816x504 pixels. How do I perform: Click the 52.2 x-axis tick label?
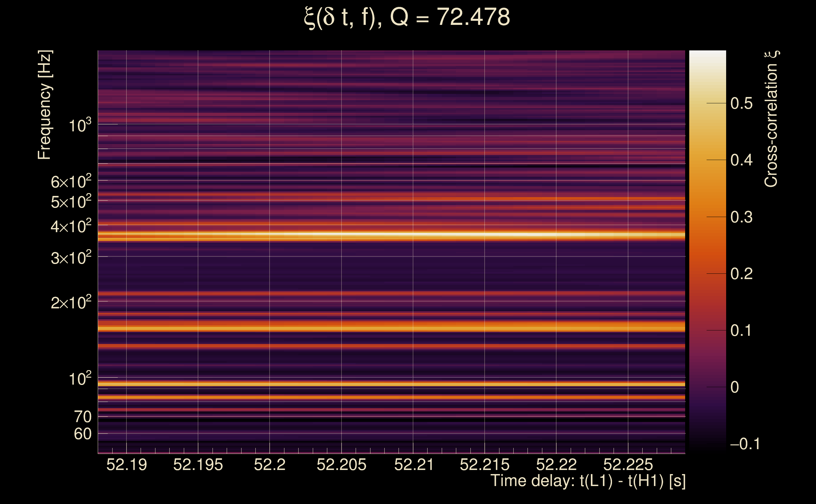[270, 465]
